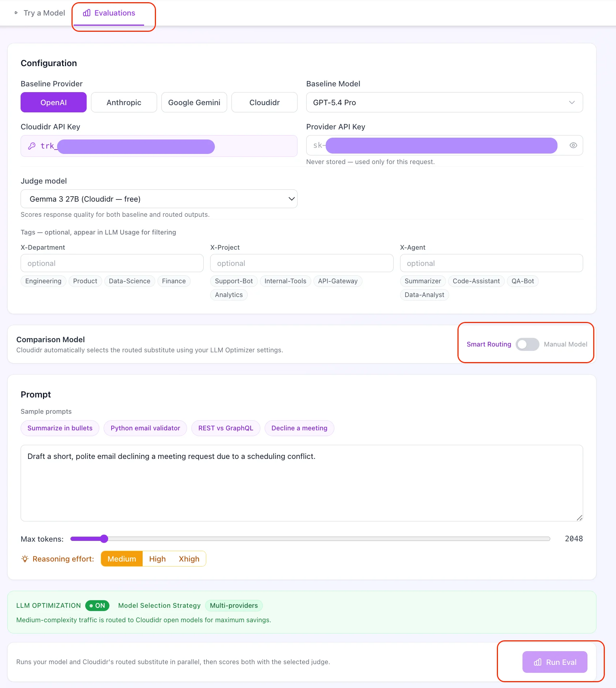Select the Support-Bot project tag

click(234, 281)
